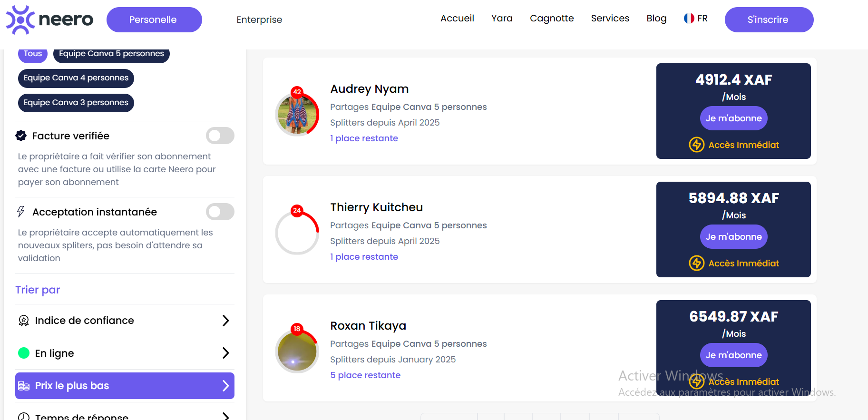
Task: Open the Cagnotte menu item
Action: (552, 19)
